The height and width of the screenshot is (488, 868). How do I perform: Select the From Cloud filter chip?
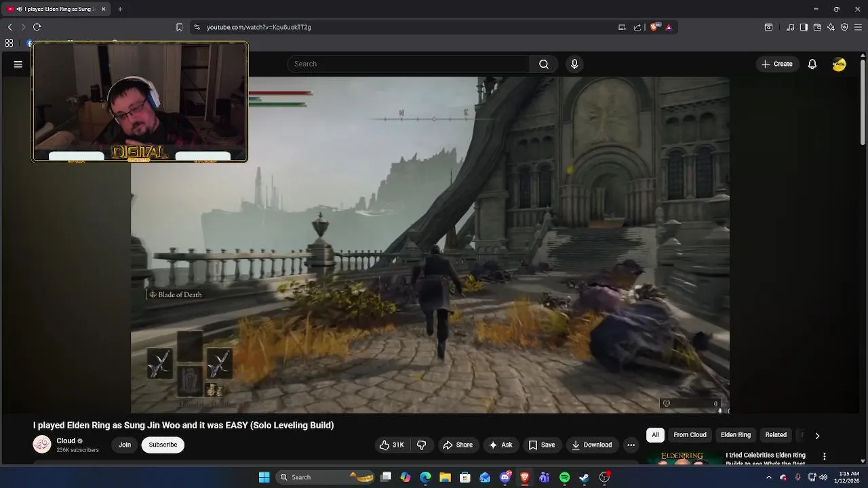[x=690, y=435]
